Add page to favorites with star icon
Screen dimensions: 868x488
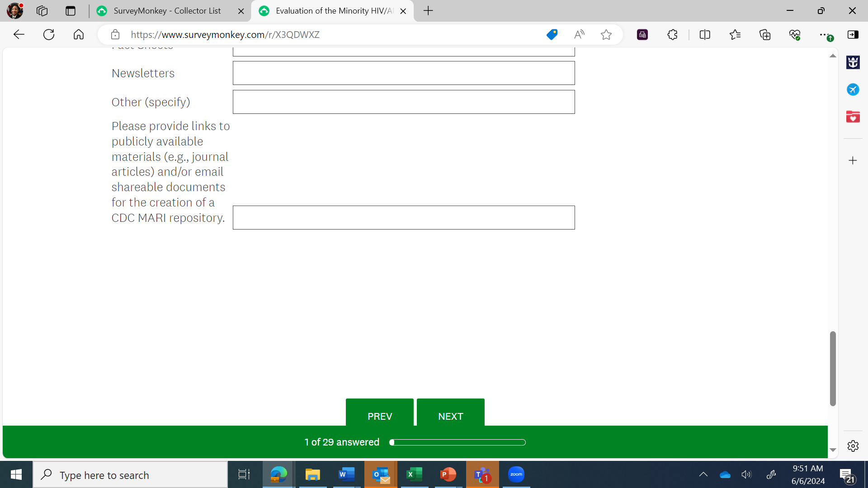pyautogui.click(x=606, y=35)
